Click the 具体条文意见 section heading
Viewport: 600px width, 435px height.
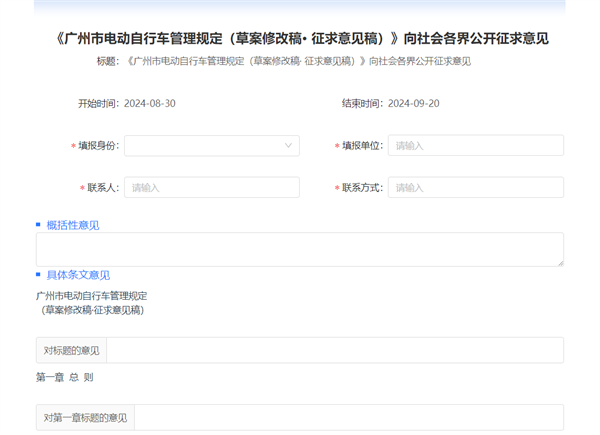point(78,275)
